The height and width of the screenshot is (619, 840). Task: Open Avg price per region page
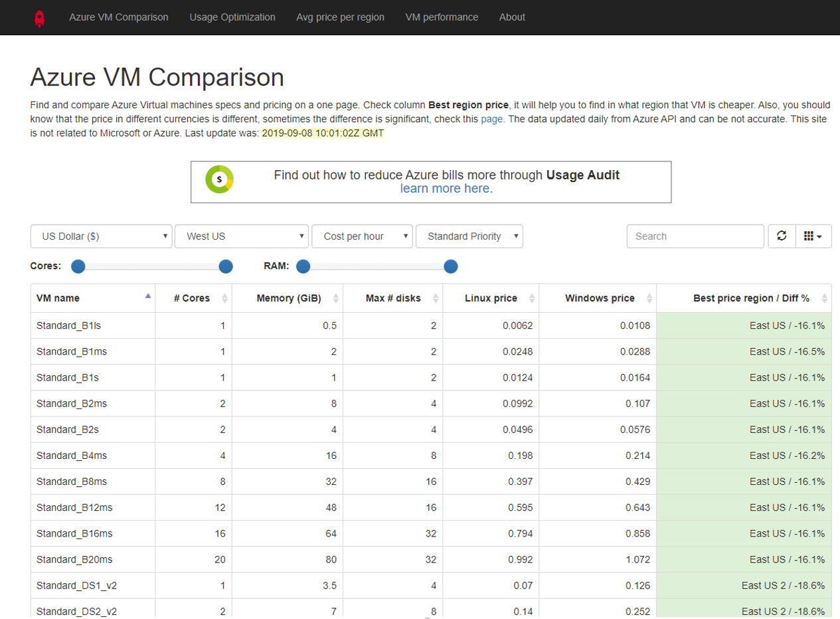coord(341,17)
